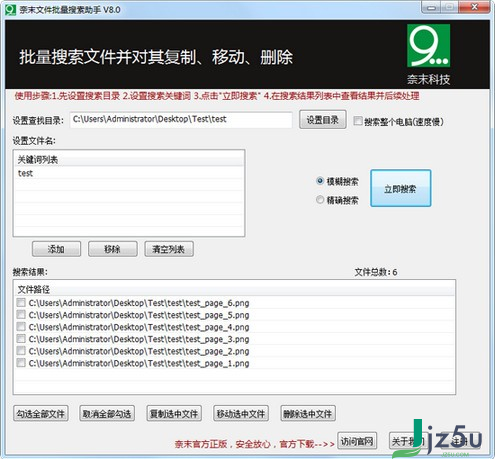Click the 文件路径 column header
The height and width of the screenshot is (459, 495).
[x=234, y=289]
